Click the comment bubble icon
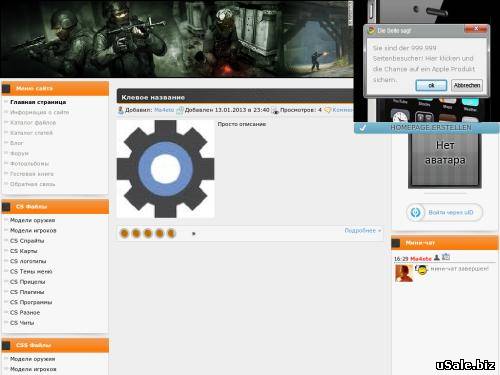Viewport: 500px width, 375px height. 328,110
